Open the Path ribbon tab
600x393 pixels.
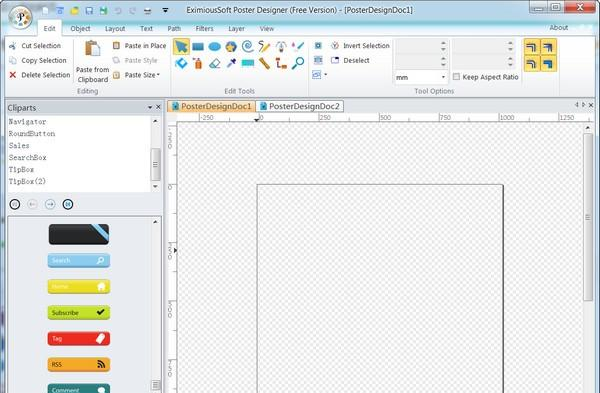(x=174, y=28)
